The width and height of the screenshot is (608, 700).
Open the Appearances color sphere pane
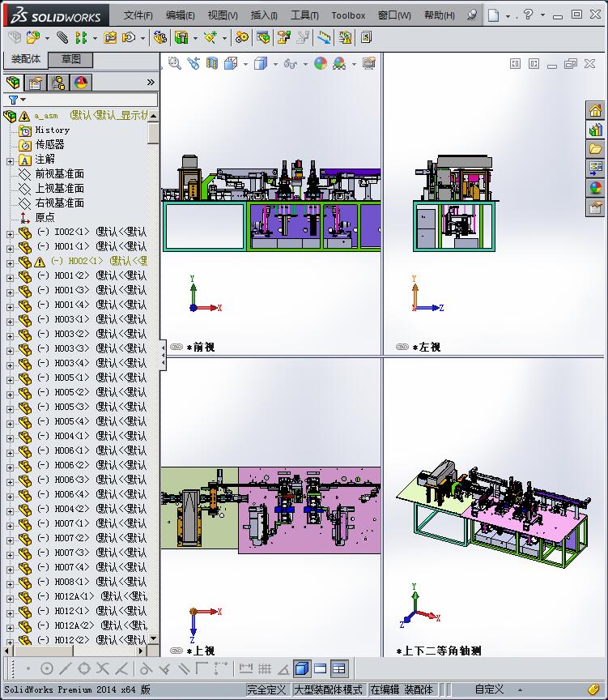pos(596,187)
